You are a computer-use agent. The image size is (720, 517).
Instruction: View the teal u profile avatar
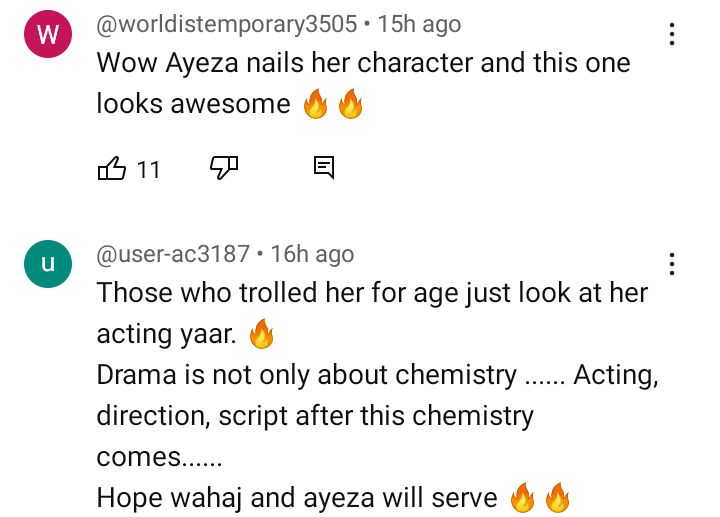tap(48, 264)
